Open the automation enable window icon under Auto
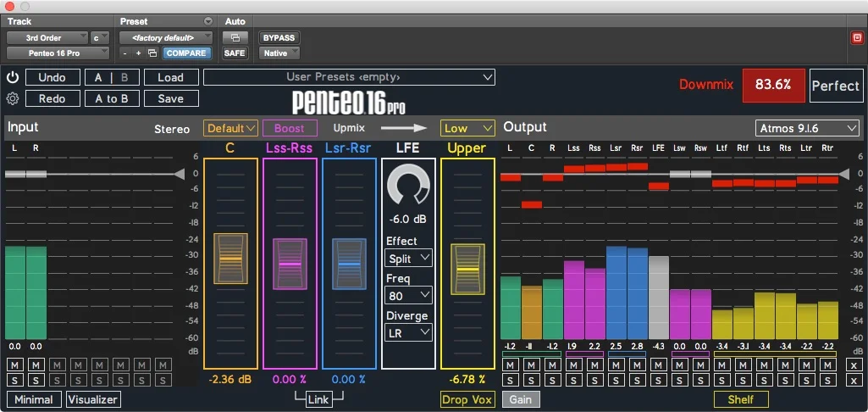The image size is (868, 412). click(x=235, y=37)
